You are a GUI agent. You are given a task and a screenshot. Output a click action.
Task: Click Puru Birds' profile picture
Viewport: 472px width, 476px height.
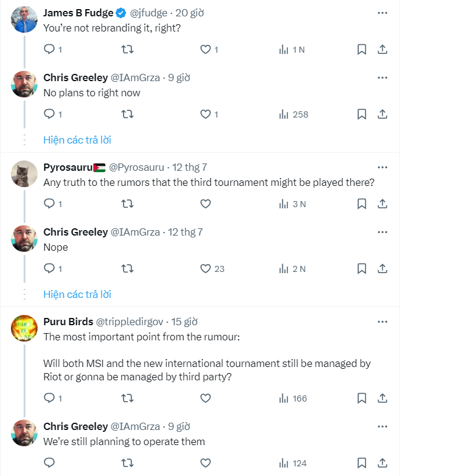[25, 329]
